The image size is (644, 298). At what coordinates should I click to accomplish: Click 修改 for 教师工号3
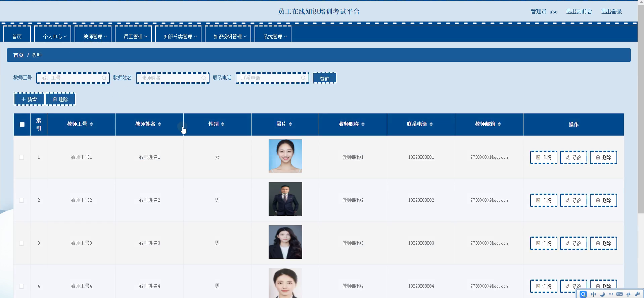point(573,243)
